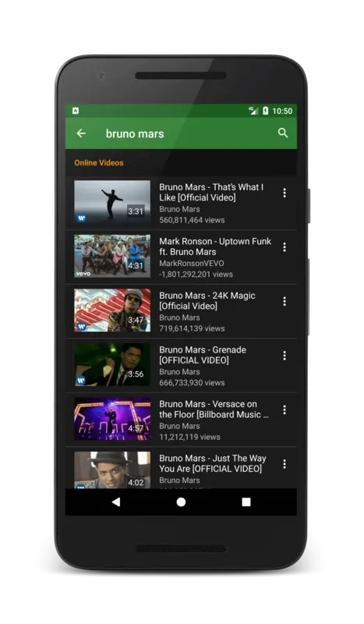Open Versace on the Floor thumbnail
Image resolution: width=364 pixels, height=624 pixels.
coord(112,418)
